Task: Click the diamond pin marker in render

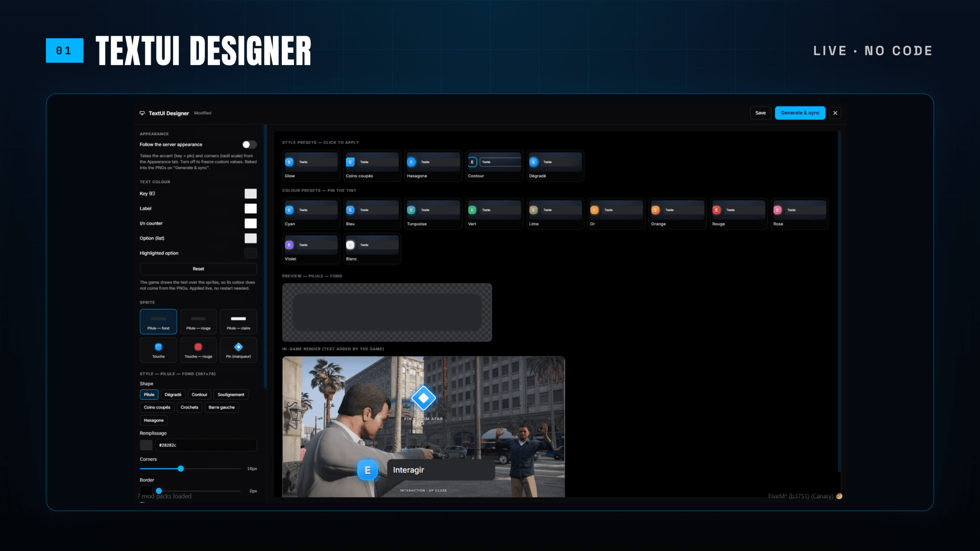Action: point(424,398)
